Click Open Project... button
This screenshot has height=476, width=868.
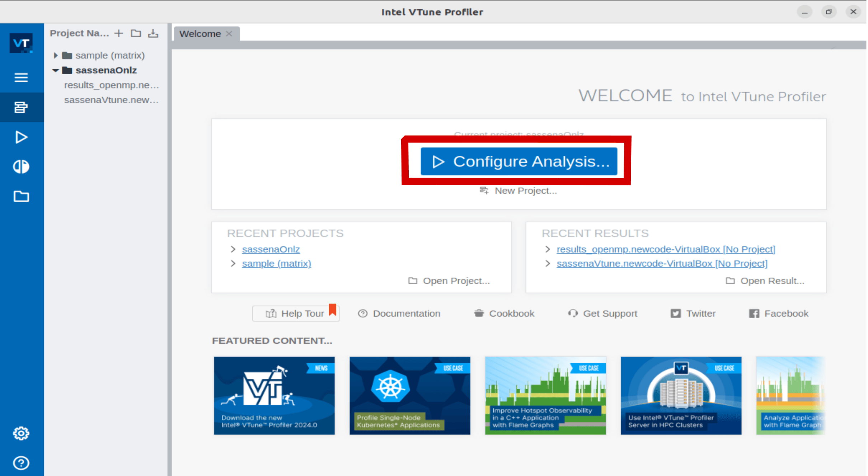pyautogui.click(x=449, y=281)
